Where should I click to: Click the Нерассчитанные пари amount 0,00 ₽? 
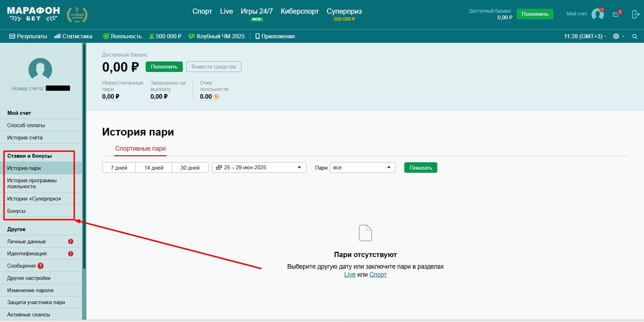point(111,97)
